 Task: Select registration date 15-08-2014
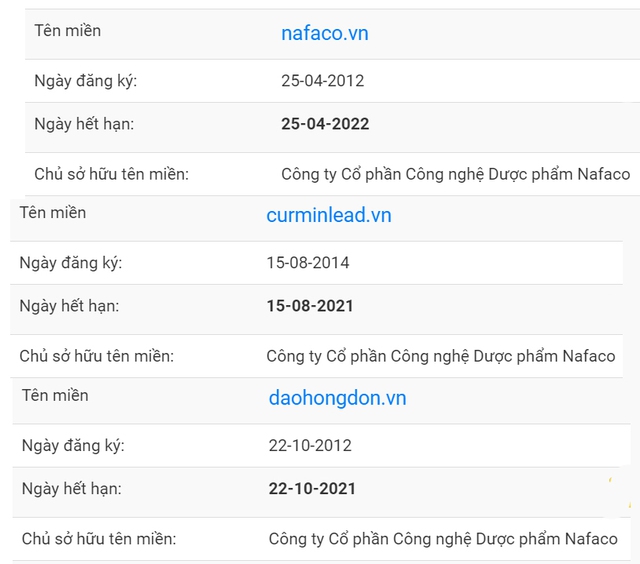(307, 263)
